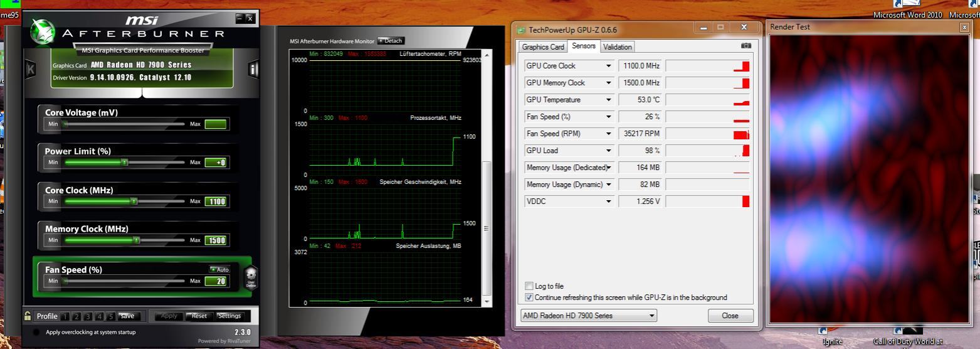
Task: Uncheck Continue refreshing while in background
Action: coord(529,298)
